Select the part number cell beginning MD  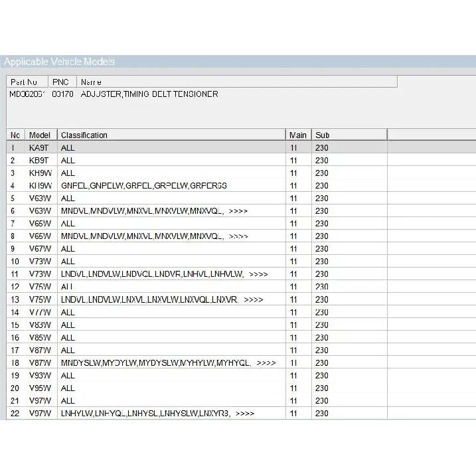(27, 94)
